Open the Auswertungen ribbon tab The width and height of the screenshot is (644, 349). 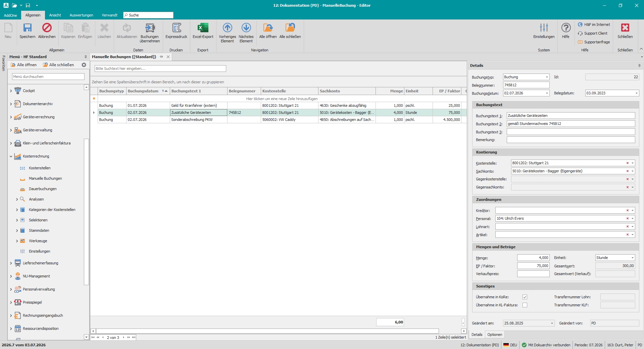pyautogui.click(x=81, y=15)
